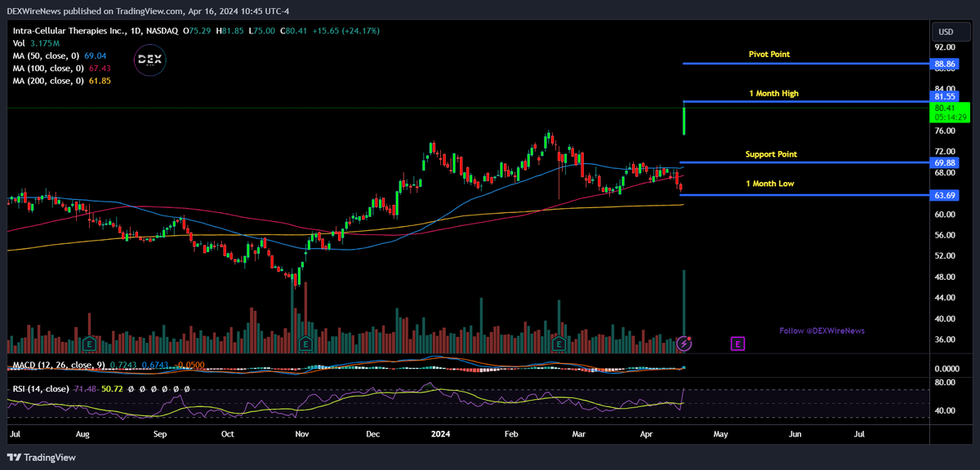
Task: Click the purple lightning event icon
Action: (x=685, y=344)
